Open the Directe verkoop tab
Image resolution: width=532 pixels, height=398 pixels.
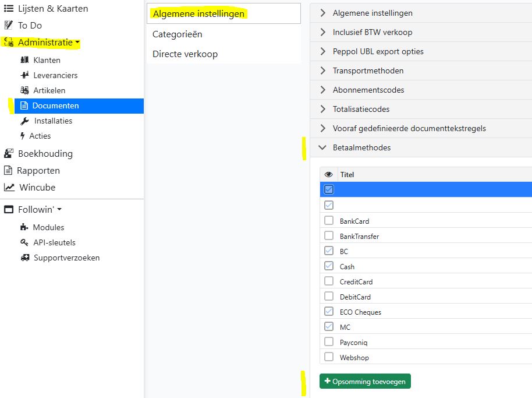click(224, 54)
